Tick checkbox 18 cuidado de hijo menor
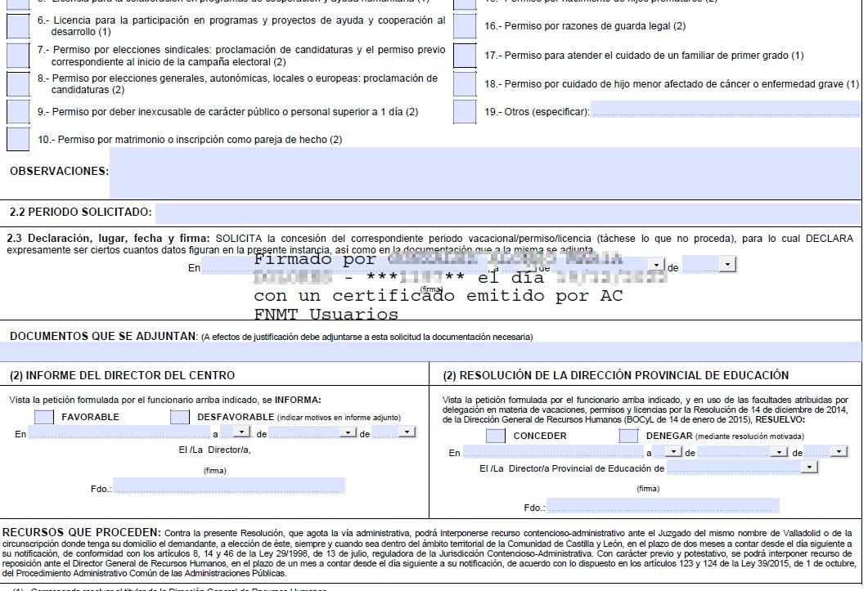Viewport: 868px width, 591px height. [465, 83]
